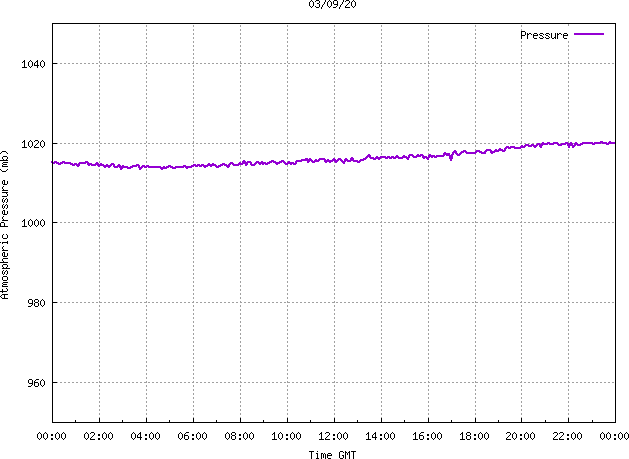629x459 pixels.
Task: Click the Pressure legend label
Action: coord(544,35)
